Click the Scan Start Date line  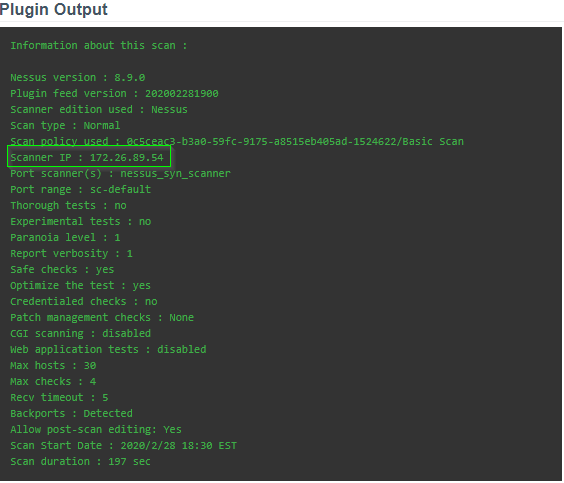coord(124,446)
